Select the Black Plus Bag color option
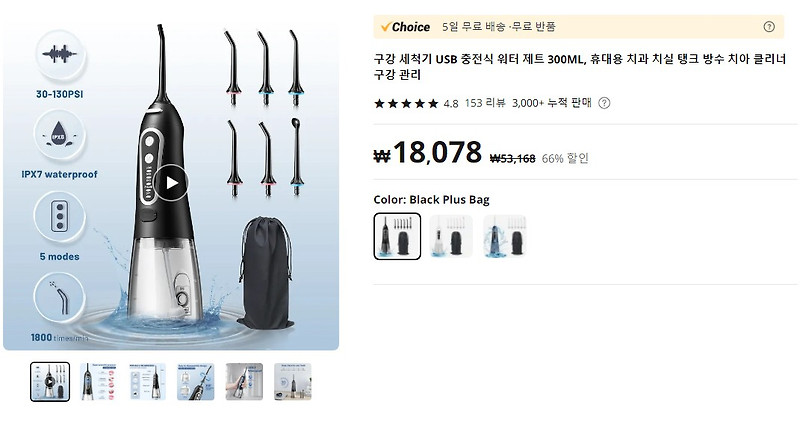The image size is (800, 425). [397, 236]
